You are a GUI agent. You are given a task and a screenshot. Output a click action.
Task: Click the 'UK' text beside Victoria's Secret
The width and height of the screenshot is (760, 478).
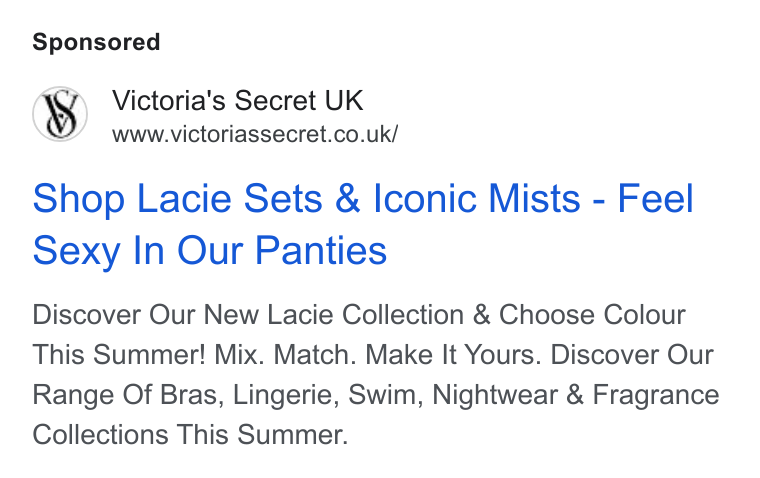344,100
